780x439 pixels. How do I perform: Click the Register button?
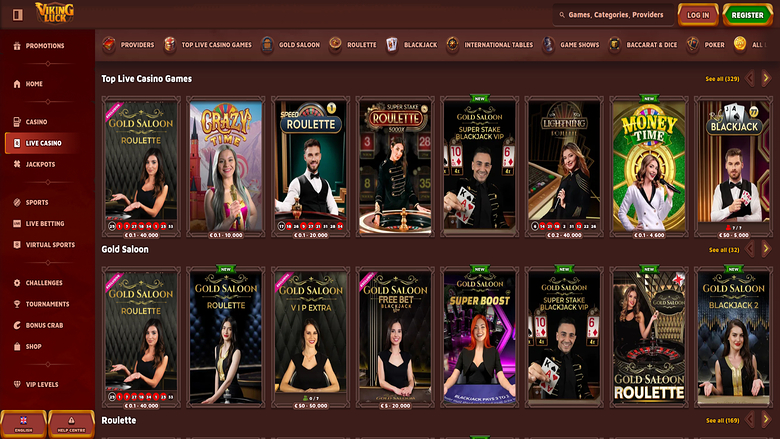click(747, 15)
